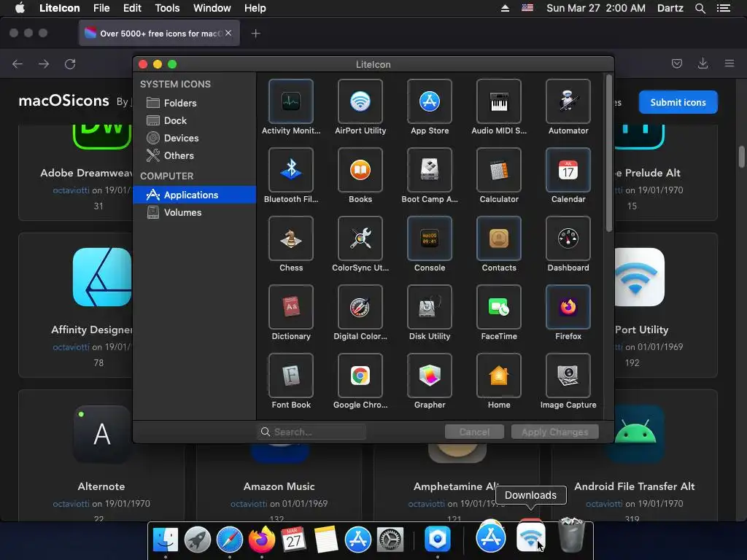Viewport: 747px width, 560px height.
Task: Choose the Calculator icon tile
Action: coord(499,170)
